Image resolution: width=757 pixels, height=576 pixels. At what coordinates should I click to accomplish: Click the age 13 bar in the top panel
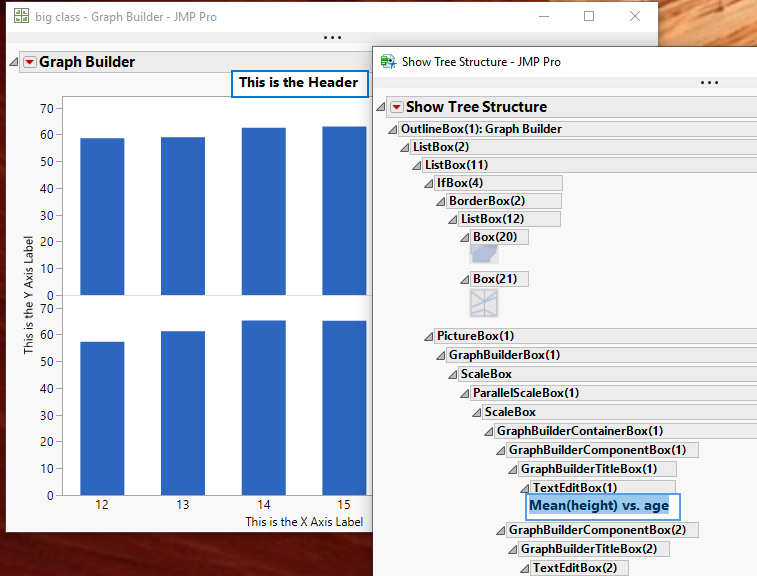(183, 216)
